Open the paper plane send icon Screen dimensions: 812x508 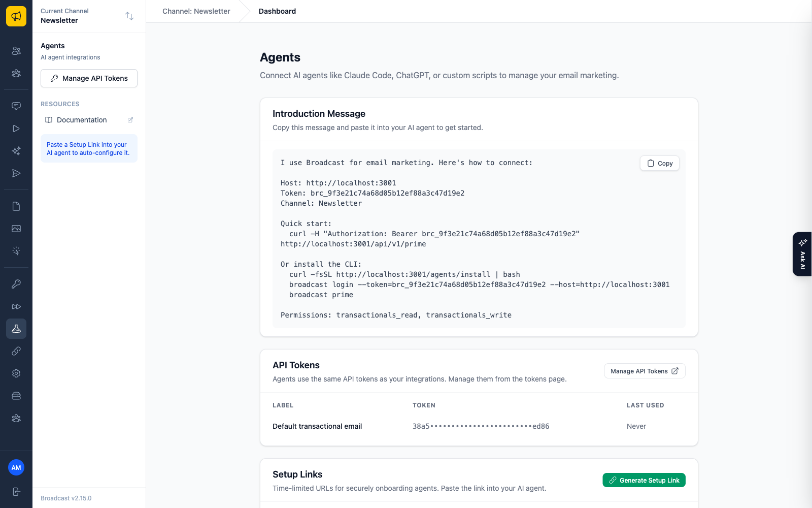tap(16, 173)
